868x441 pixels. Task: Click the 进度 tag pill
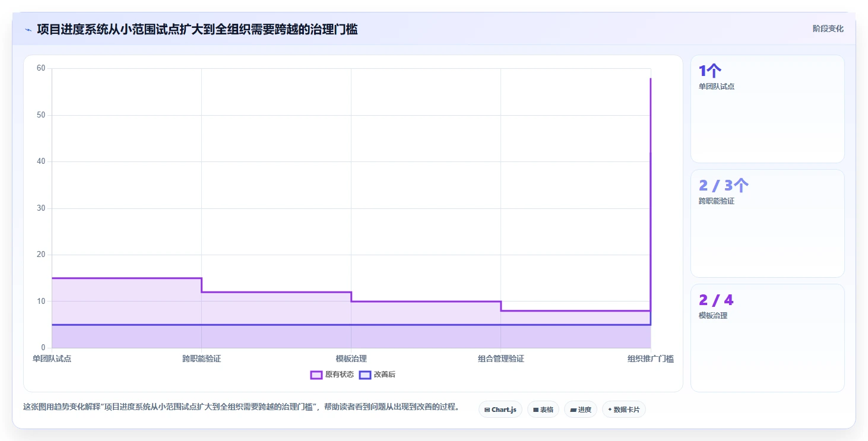[581, 410]
